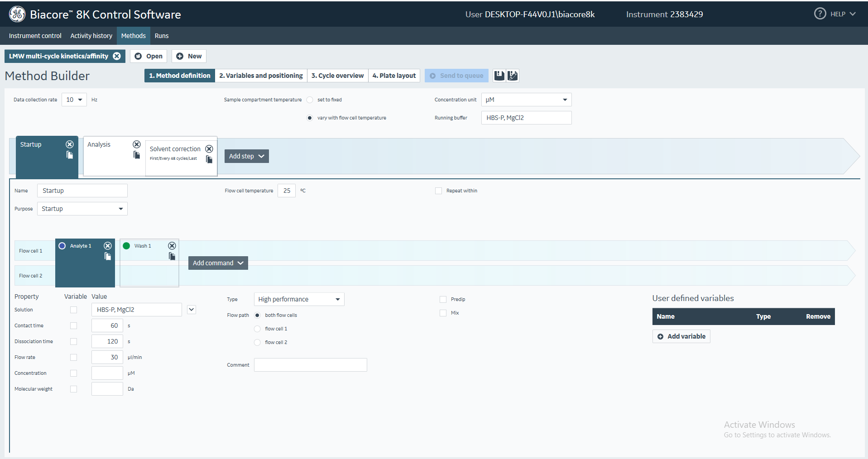Screen dimensions: 868x459
Task: Select flow cell 1 as flow path
Action: (x=257, y=329)
